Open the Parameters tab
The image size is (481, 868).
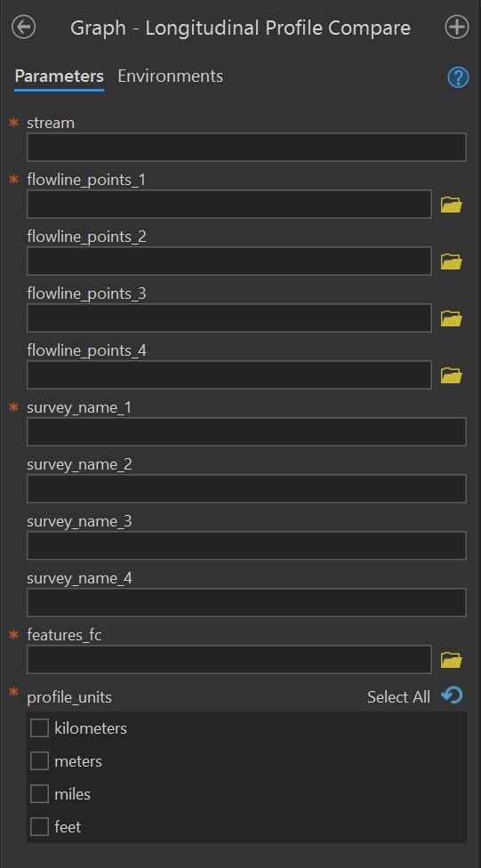tap(60, 76)
